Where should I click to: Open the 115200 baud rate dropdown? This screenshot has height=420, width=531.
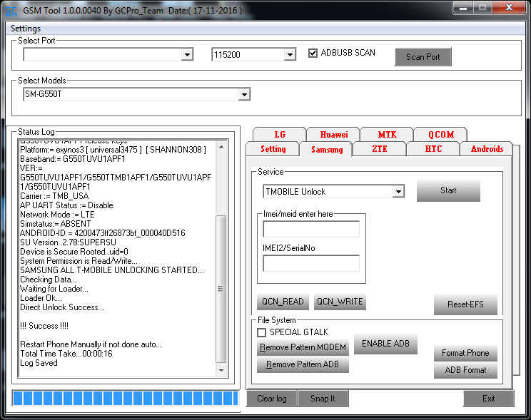(x=290, y=55)
